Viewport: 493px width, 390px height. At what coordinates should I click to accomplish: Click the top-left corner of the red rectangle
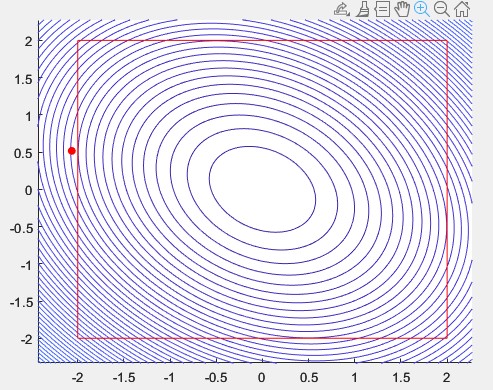78,41
